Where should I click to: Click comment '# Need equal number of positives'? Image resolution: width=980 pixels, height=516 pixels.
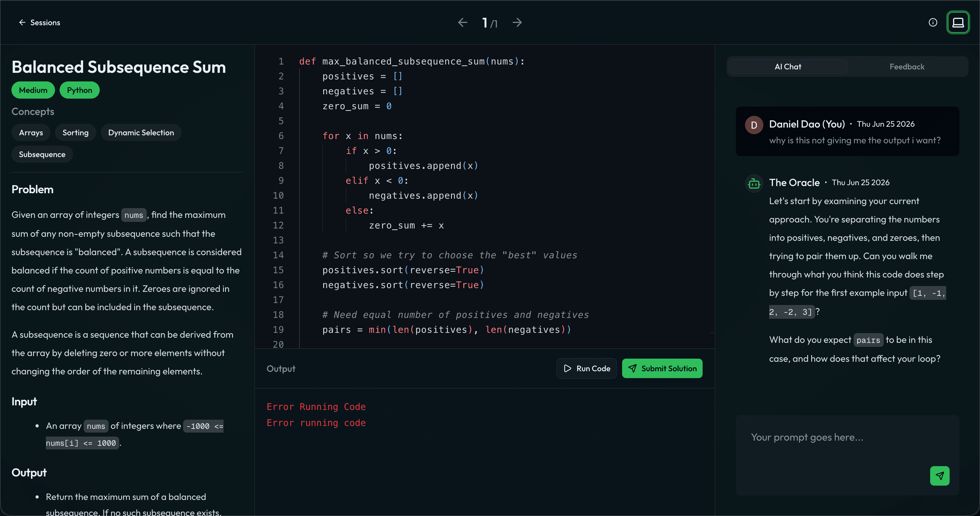point(455,315)
